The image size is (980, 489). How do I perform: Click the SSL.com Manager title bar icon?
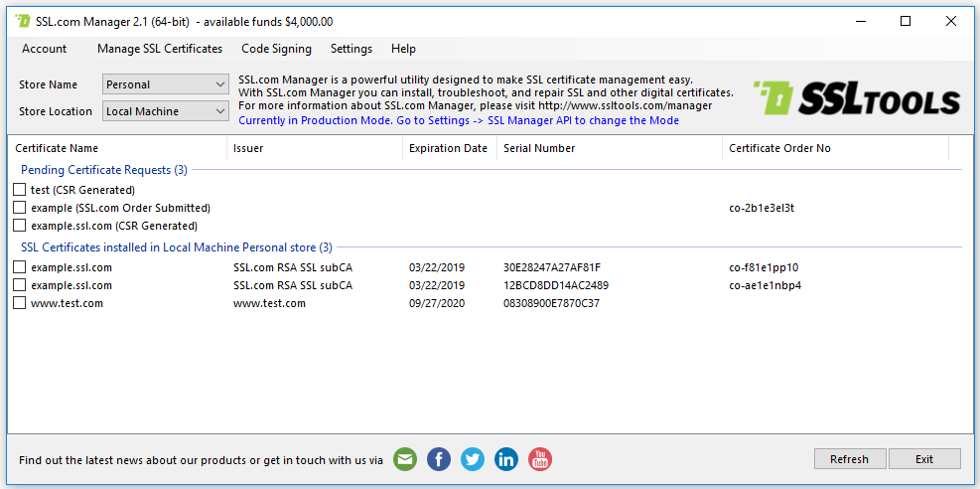pos(23,21)
